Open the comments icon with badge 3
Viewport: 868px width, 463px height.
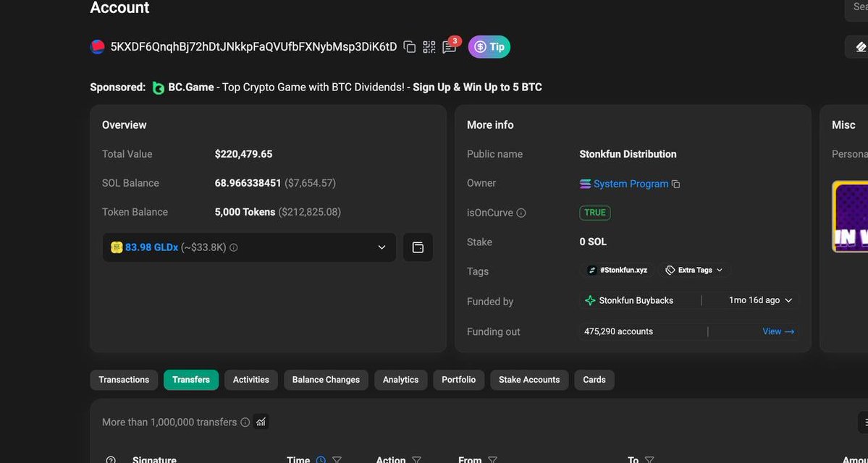tap(449, 47)
